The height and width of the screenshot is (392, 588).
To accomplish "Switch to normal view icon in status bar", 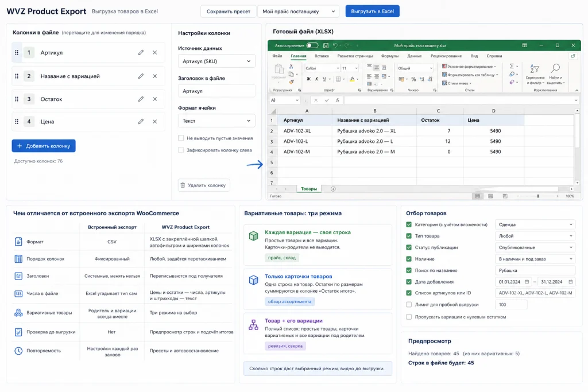I will pos(477,196).
